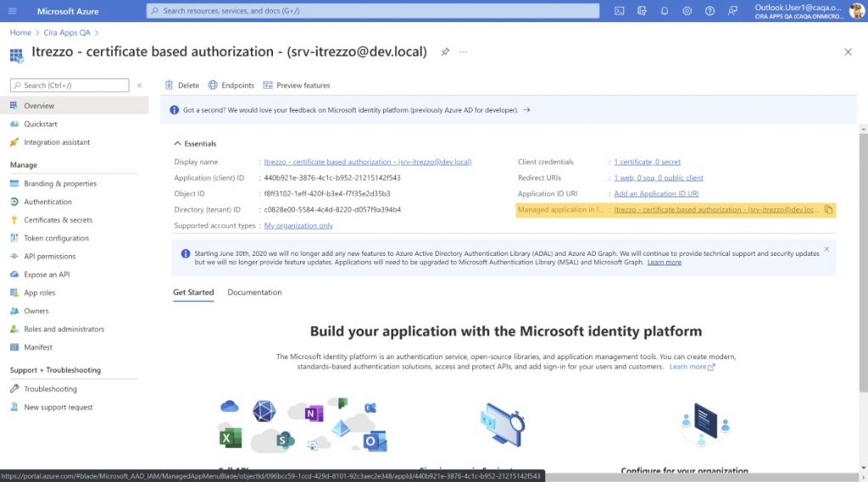Click the Token configuration icon
The image size is (868, 482).
[14, 238]
